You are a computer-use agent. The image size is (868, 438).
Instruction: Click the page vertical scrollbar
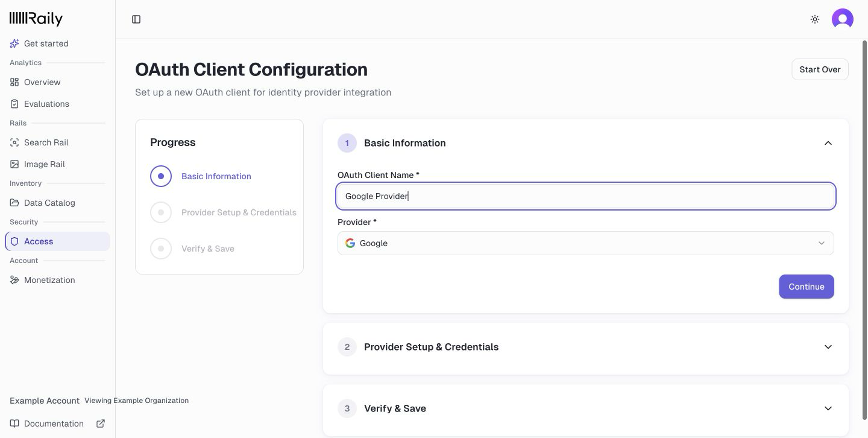(865, 229)
